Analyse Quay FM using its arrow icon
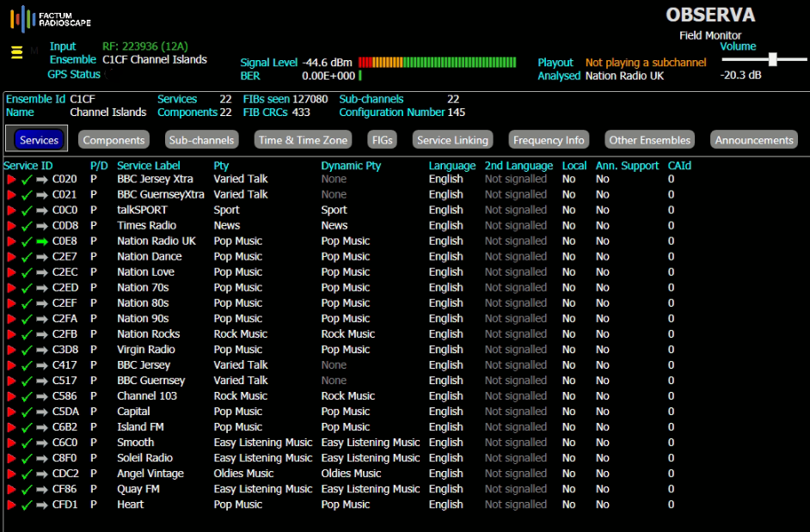Screen dimensions: 810x532 (x=42, y=490)
